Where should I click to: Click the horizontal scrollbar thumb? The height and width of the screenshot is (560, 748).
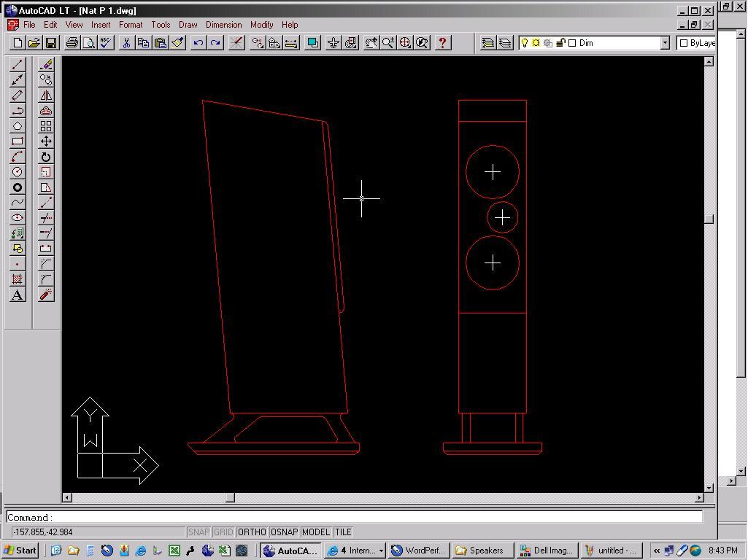[231, 497]
